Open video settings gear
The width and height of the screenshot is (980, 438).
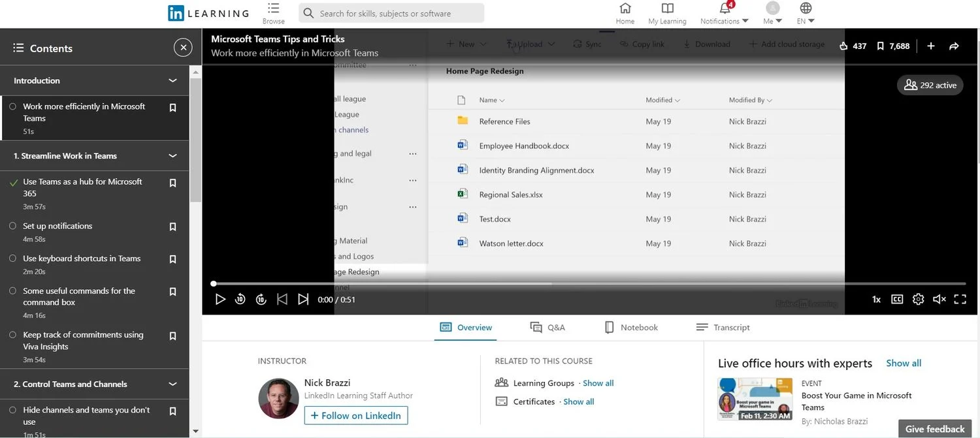(918, 299)
